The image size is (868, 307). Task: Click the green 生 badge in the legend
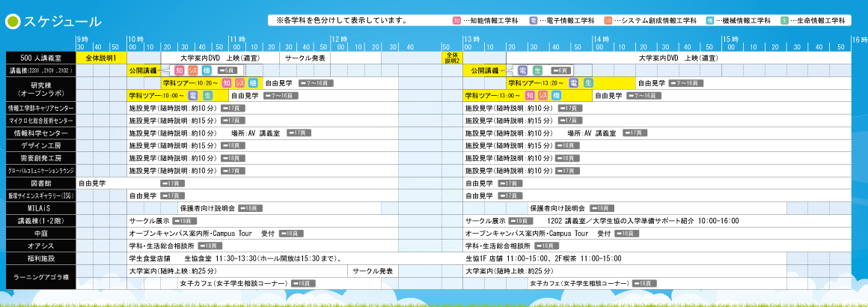pyautogui.click(x=784, y=20)
